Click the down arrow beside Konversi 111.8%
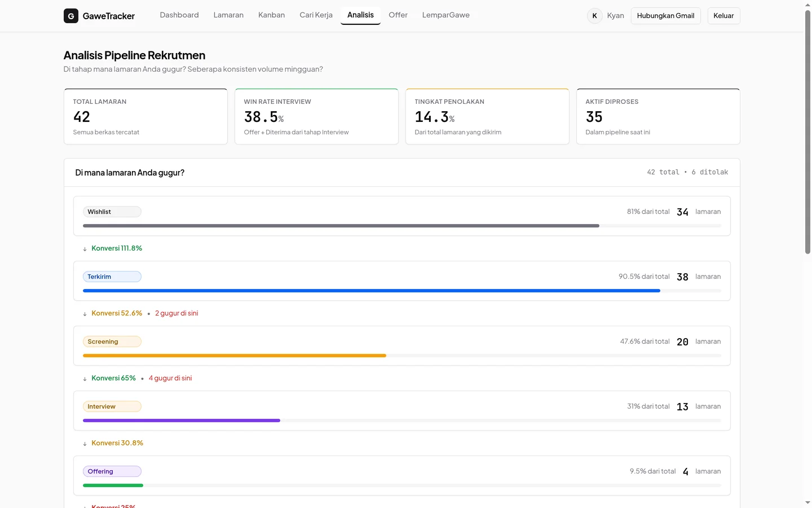The image size is (812, 508). point(85,249)
